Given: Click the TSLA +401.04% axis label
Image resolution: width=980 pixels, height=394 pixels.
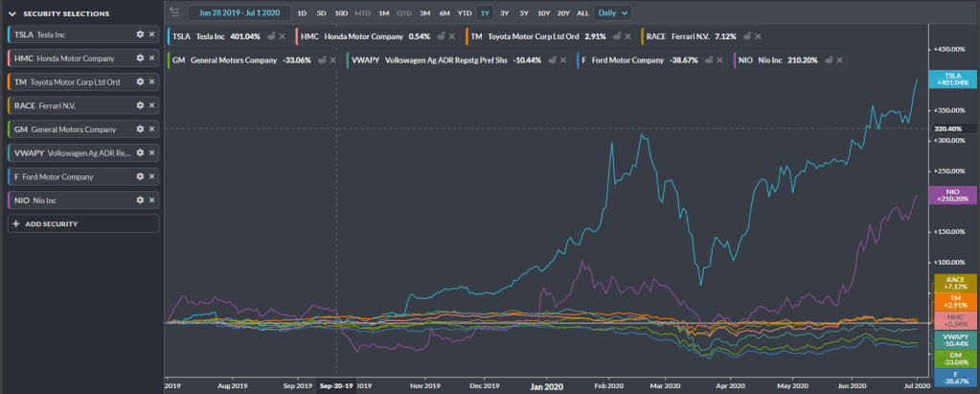Looking at the screenshot, I should 952,79.
